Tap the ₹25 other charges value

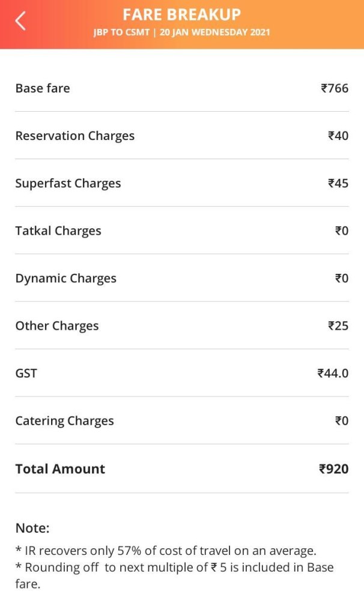tap(338, 326)
